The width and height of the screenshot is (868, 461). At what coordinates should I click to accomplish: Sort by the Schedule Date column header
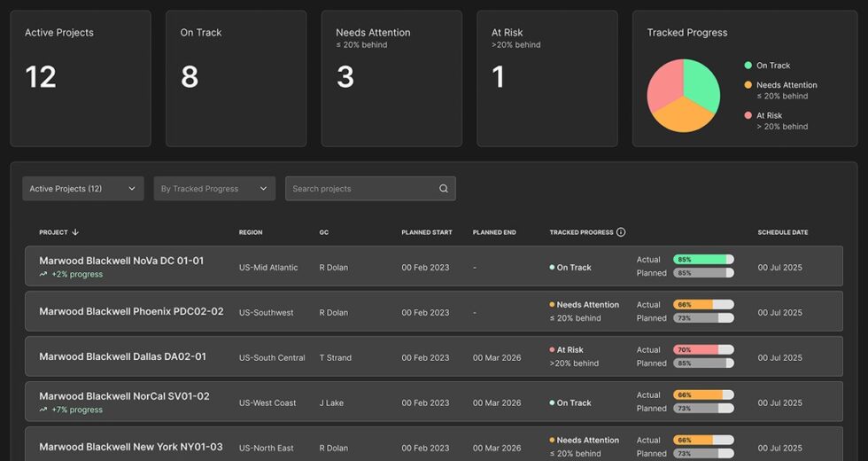[783, 232]
